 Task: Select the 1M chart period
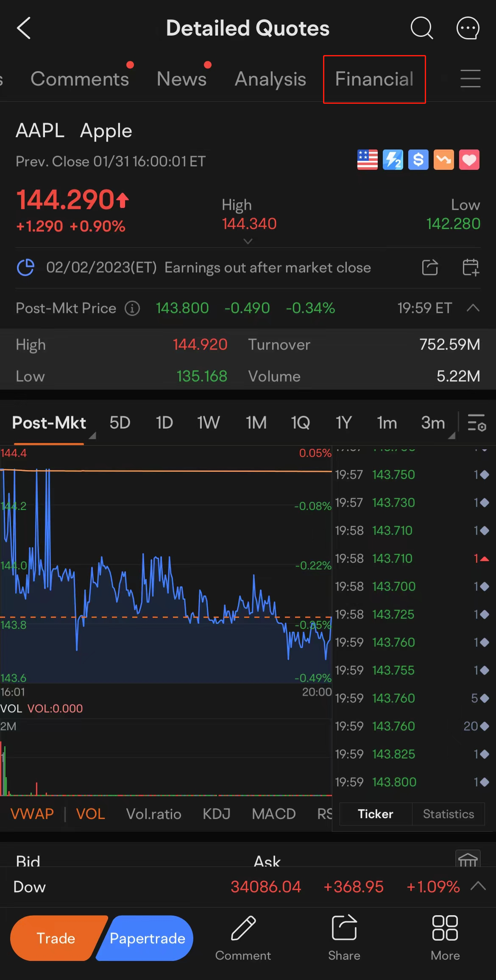[256, 423]
